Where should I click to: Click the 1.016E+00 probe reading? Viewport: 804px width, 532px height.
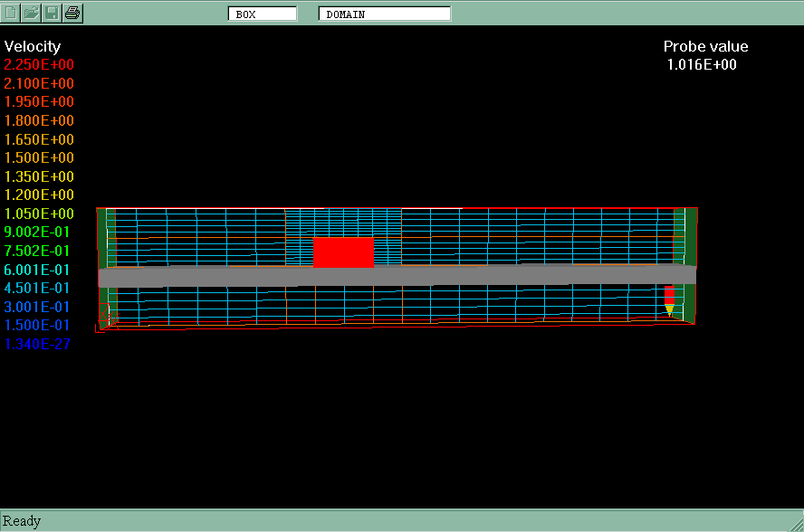(702, 65)
